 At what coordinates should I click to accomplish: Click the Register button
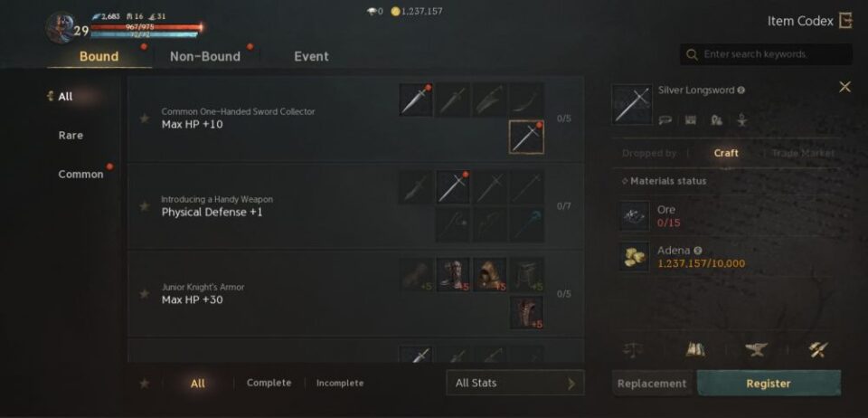coord(769,383)
